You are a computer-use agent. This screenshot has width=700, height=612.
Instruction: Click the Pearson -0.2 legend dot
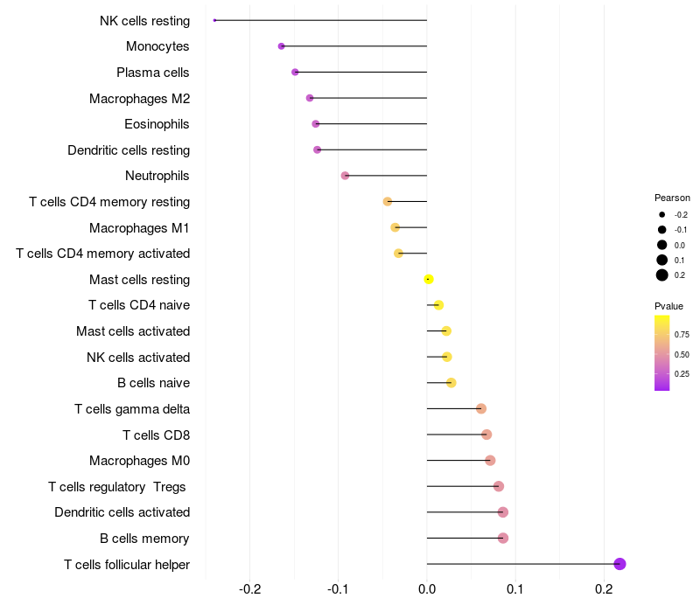(x=662, y=214)
